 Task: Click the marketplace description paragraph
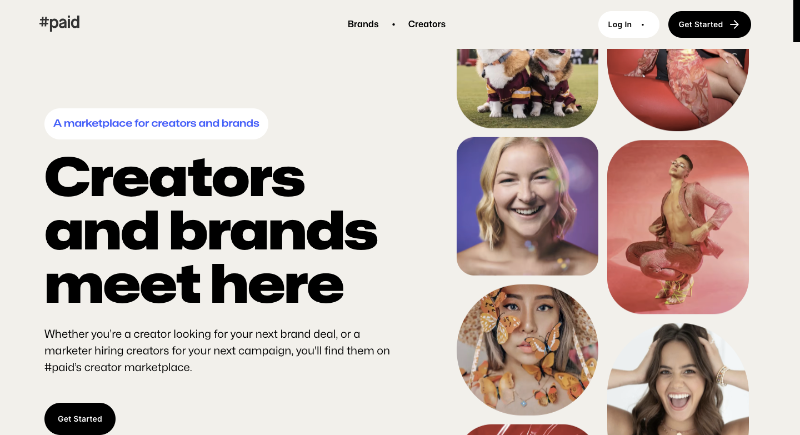pos(217,351)
